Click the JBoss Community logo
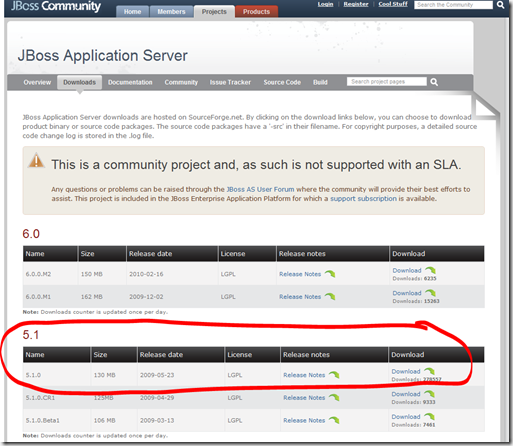Image resolution: width=513 pixels, height=446 pixels. tap(56, 7)
